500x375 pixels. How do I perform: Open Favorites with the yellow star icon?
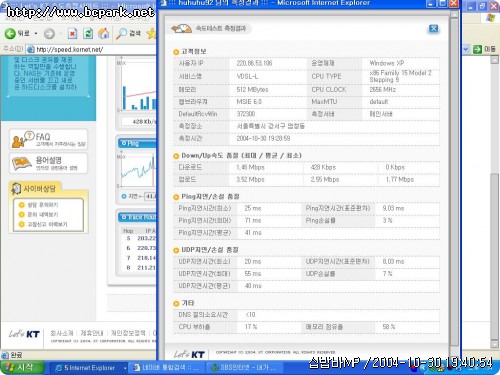coord(152,33)
